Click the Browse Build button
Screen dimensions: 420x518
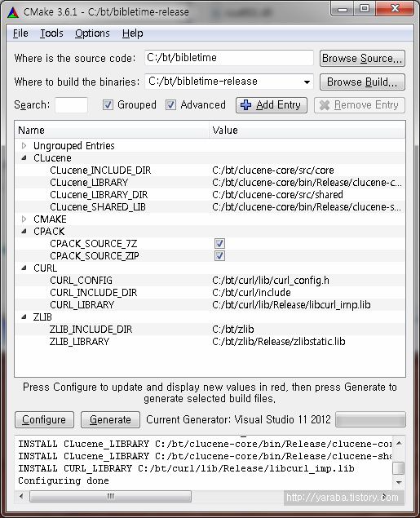tap(362, 82)
